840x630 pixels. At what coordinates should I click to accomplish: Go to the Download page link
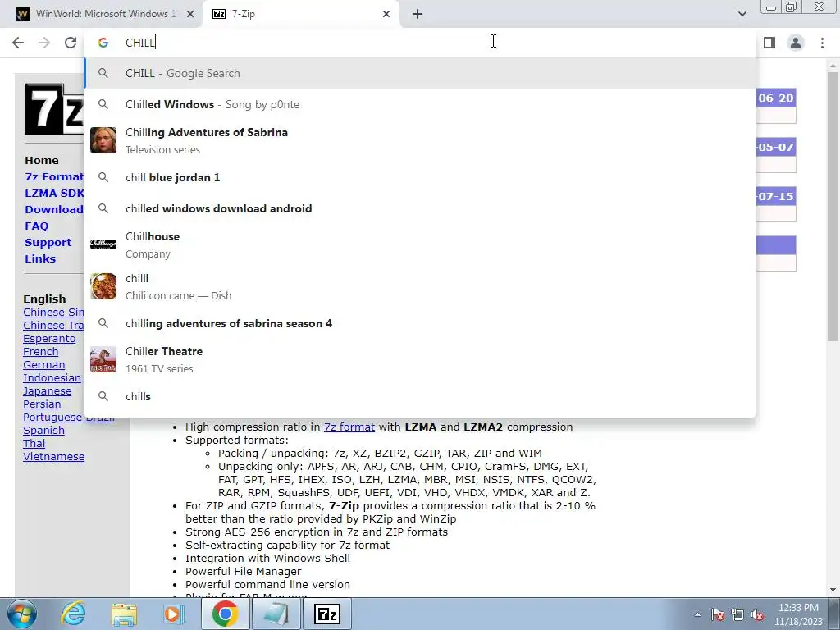tap(54, 209)
